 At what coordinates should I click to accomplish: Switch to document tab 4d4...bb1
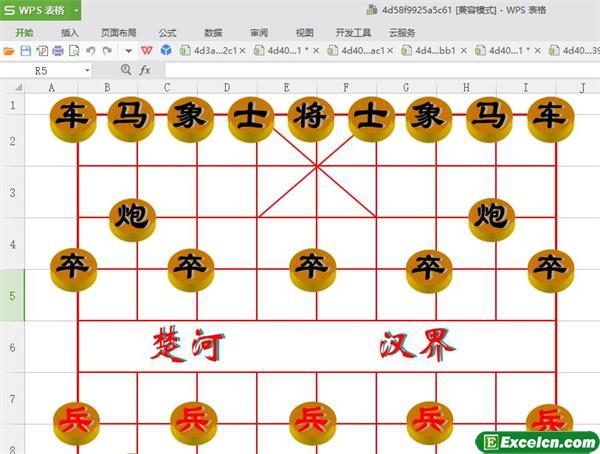(x=435, y=51)
